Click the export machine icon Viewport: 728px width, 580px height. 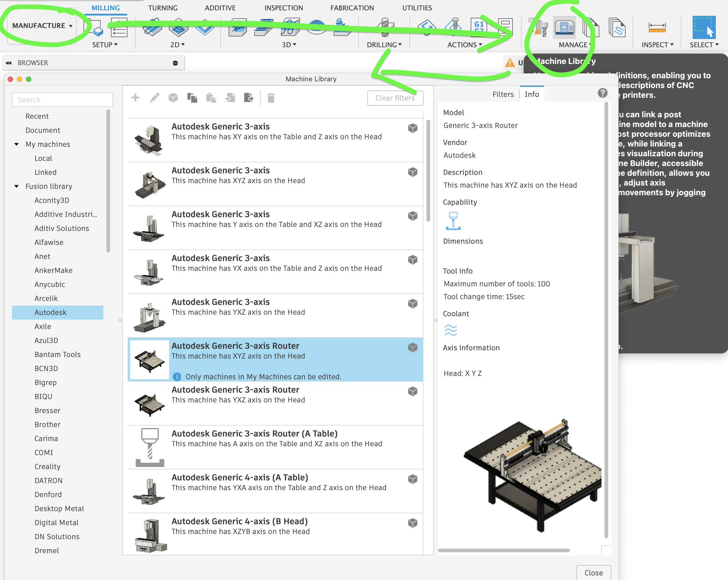tap(248, 98)
